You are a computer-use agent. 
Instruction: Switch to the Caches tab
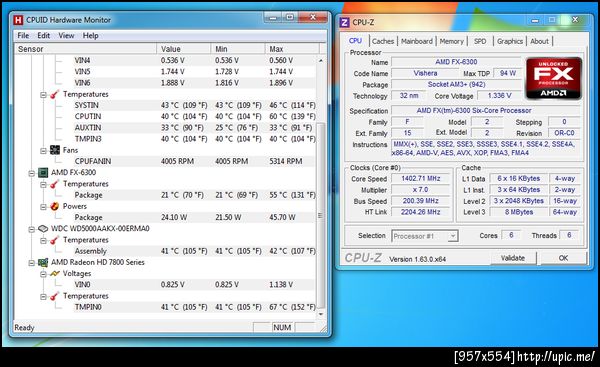click(x=383, y=41)
